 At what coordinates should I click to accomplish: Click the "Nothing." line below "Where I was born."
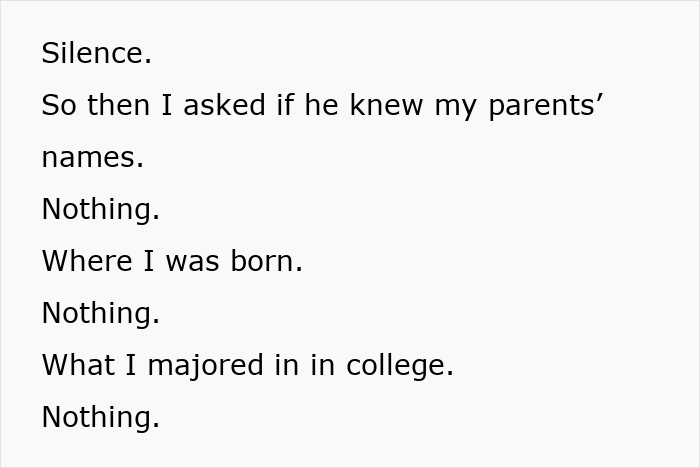[x=100, y=314]
